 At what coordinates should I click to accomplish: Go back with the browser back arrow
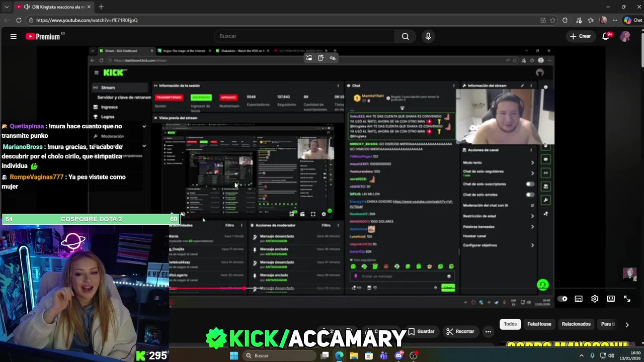tap(7, 20)
